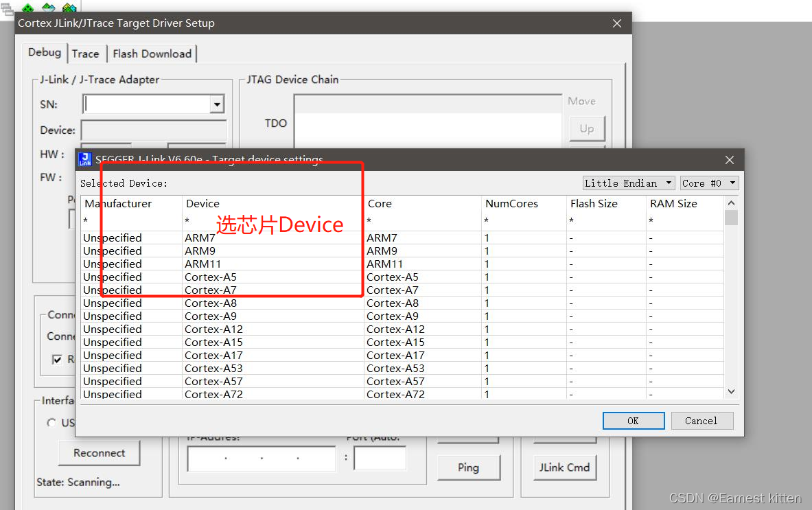Viewport: 812px width, 510px height.
Task: Click the Port input field
Action: pyautogui.click(x=380, y=459)
